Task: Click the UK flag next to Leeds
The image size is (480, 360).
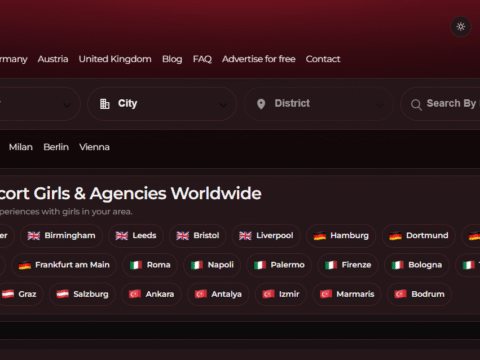Action: 122,236
